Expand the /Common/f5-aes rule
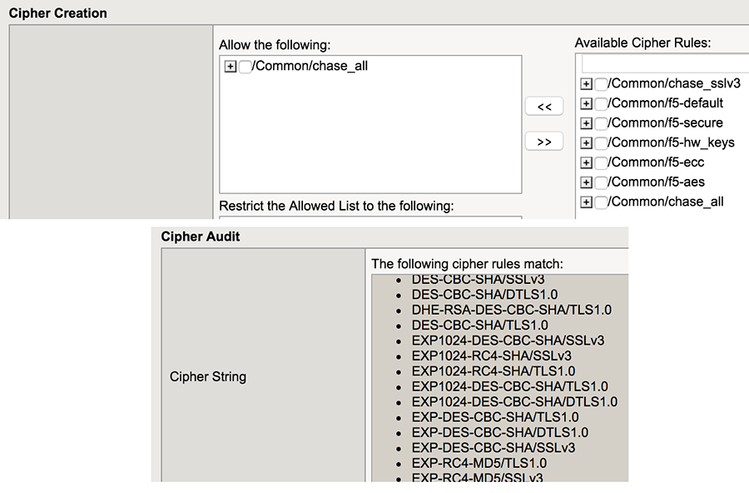749x493 pixels. [587, 182]
